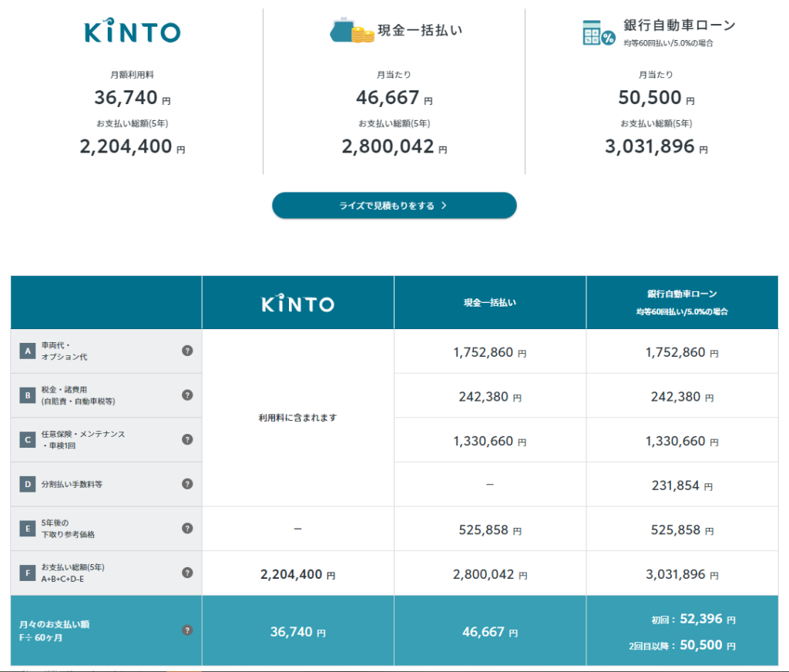This screenshot has width=789, height=672.
Task: Click the 税金・諸費用 row label
Action: click(x=78, y=395)
